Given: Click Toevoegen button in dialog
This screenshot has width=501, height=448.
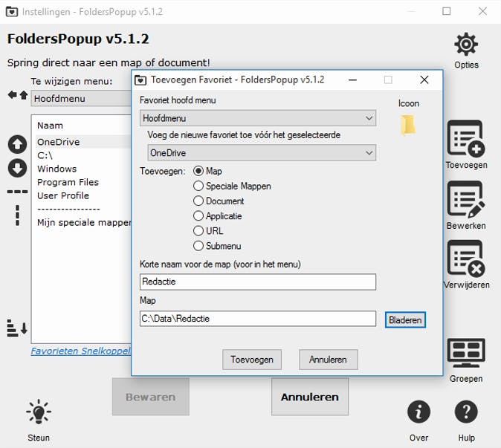Looking at the screenshot, I should [x=252, y=360].
